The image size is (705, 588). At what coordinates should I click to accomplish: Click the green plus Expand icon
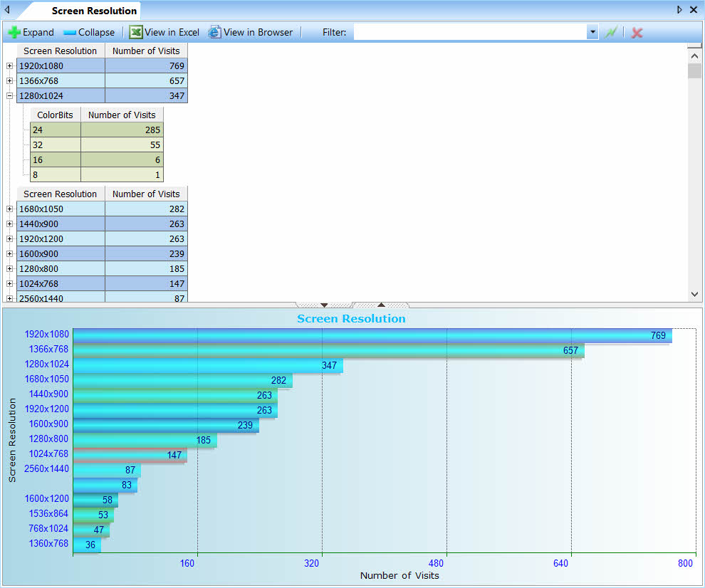point(14,32)
